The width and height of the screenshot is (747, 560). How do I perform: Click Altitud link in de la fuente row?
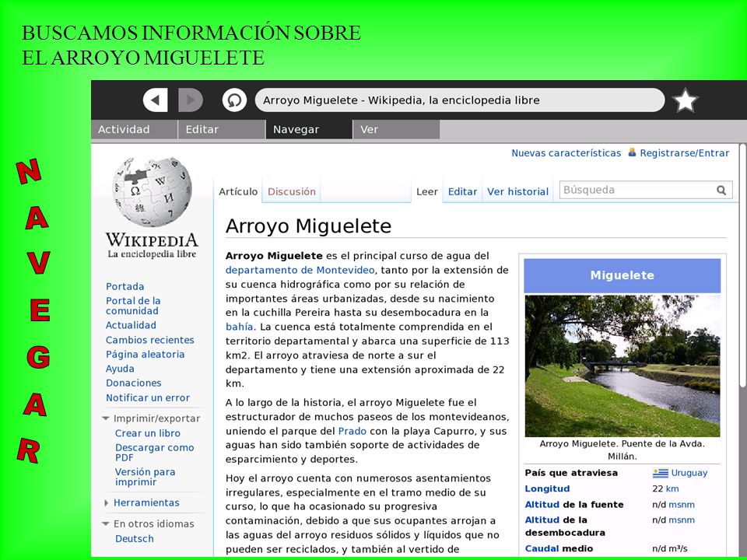click(x=542, y=504)
